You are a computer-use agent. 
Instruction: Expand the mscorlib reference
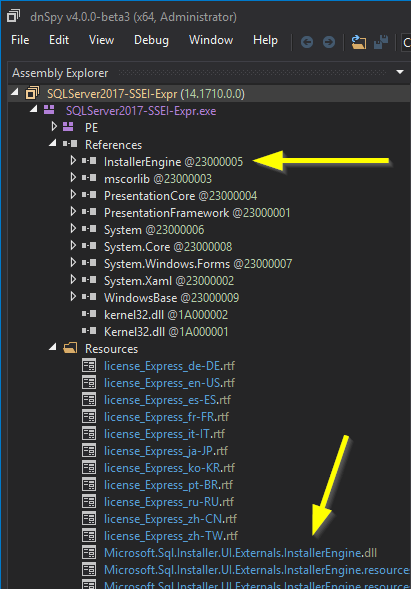click(x=73, y=178)
